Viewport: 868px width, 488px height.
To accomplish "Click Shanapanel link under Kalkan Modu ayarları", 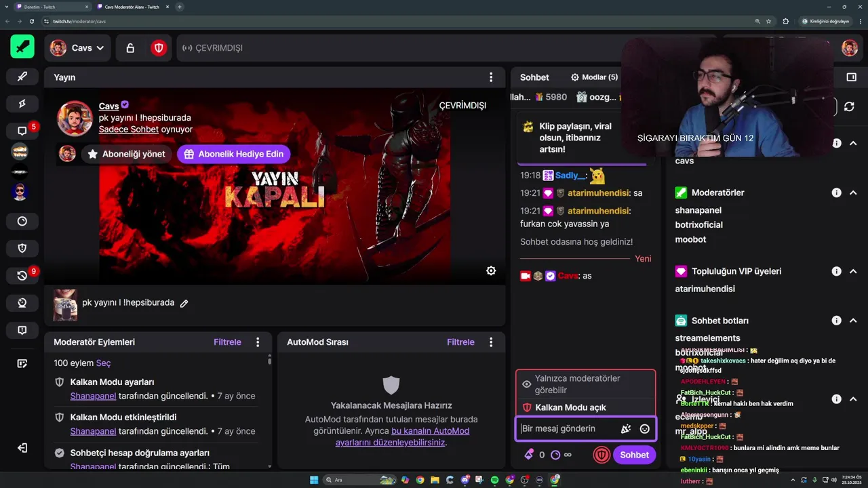I will (x=93, y=396).
